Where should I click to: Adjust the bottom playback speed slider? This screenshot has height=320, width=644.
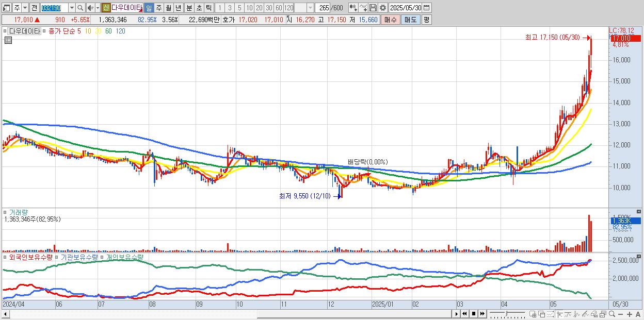click(x=506, y=314)
